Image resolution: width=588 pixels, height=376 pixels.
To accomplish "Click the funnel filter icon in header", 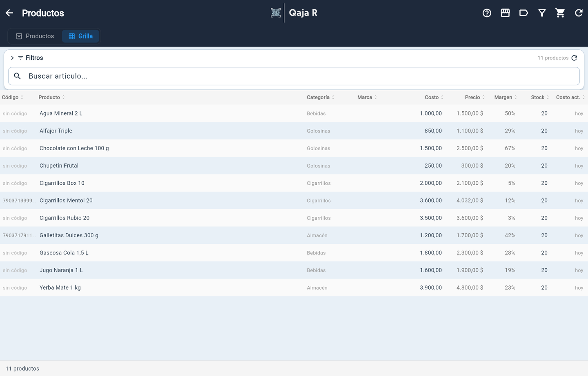I will click(x=542, y=13).
